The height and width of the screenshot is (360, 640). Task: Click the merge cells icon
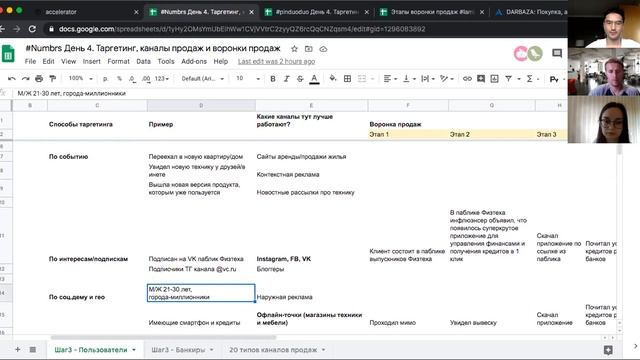coord(362,78)
